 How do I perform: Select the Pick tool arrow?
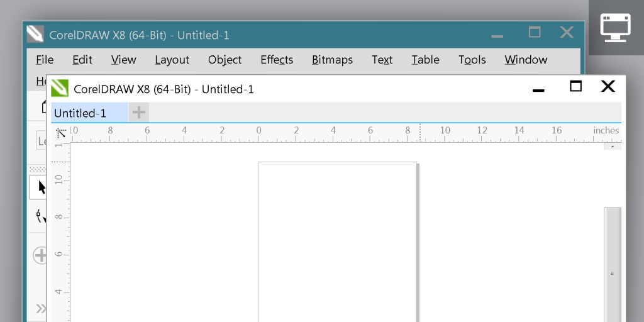(40, 187)
